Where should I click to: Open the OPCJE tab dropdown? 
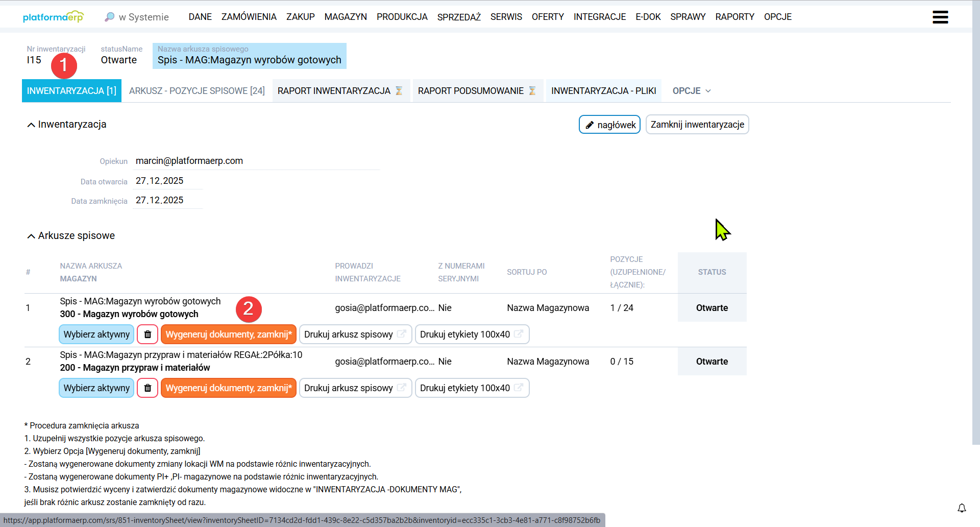click(692, 90)
